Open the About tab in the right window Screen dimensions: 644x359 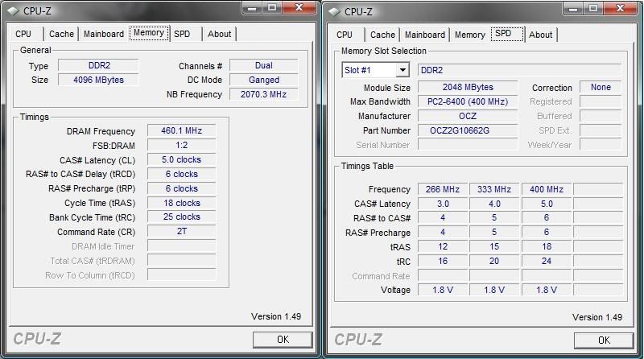pyautogui.click(x=540, y=35)
